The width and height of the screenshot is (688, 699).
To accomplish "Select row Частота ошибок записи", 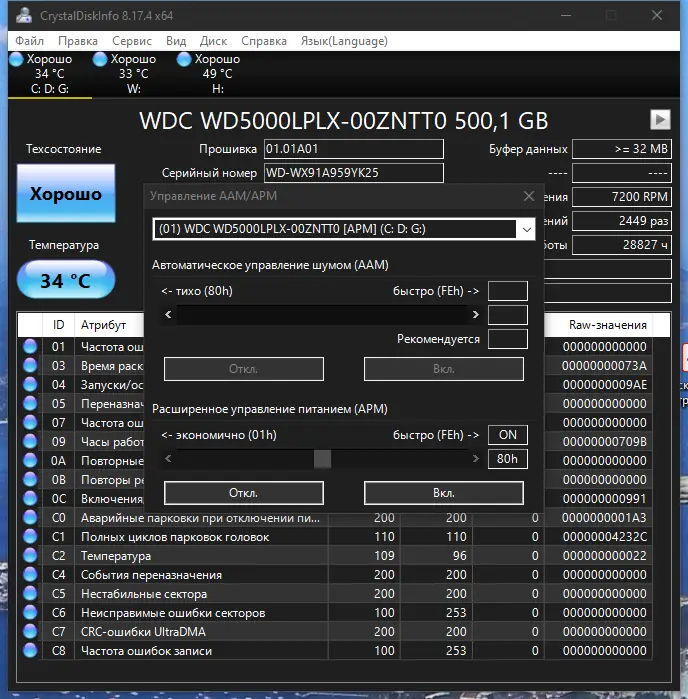I will 334,651.
